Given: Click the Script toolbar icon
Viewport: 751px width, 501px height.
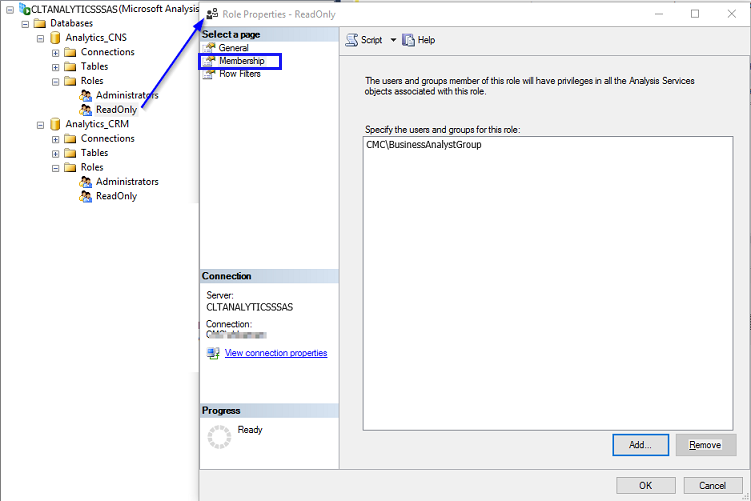Looking at the screenshot, I should [x=352, y=40].
